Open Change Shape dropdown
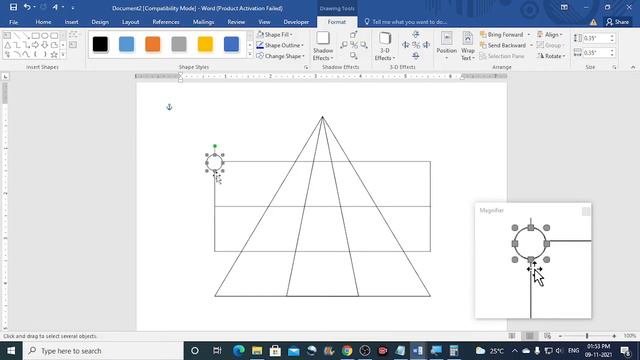This screenshot has width=640, height=360. tap(280, 56)
